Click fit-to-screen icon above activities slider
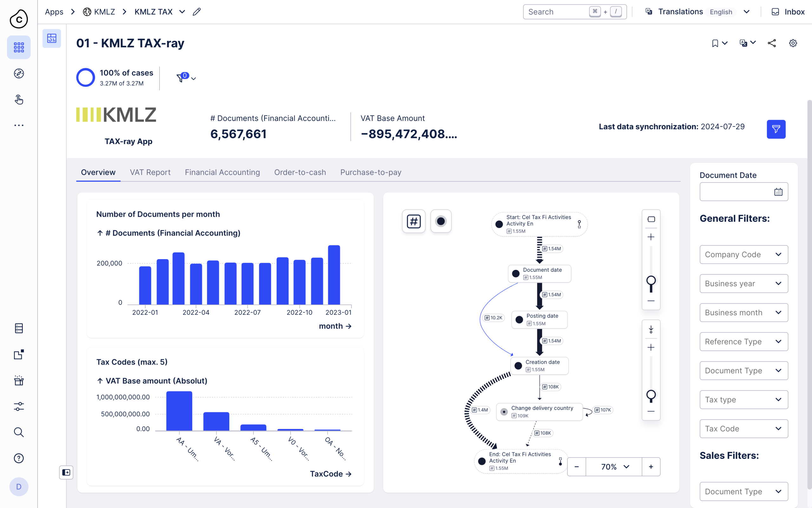The image size is (812, 508). (x=651, y=219)
